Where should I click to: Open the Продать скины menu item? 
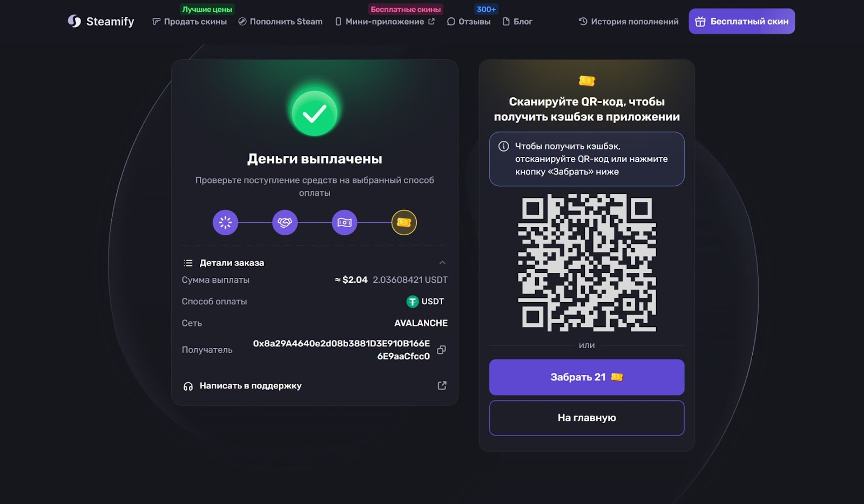click(190, 22)
